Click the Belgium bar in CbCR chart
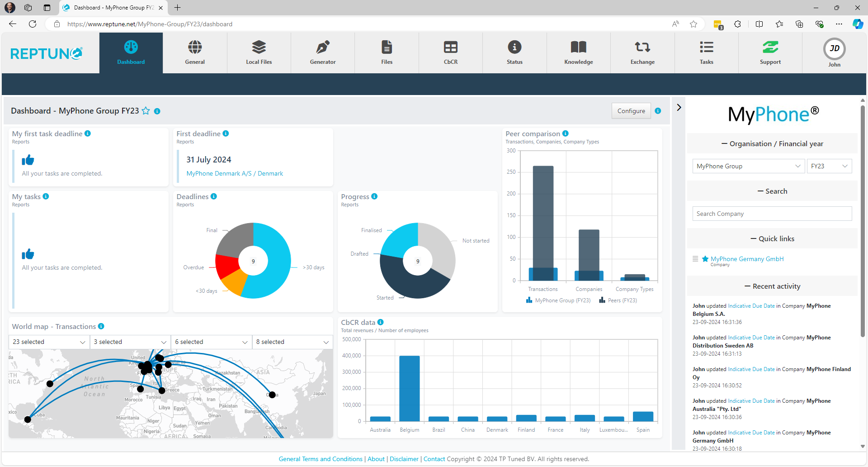868x467 pixels. (409, 388)
